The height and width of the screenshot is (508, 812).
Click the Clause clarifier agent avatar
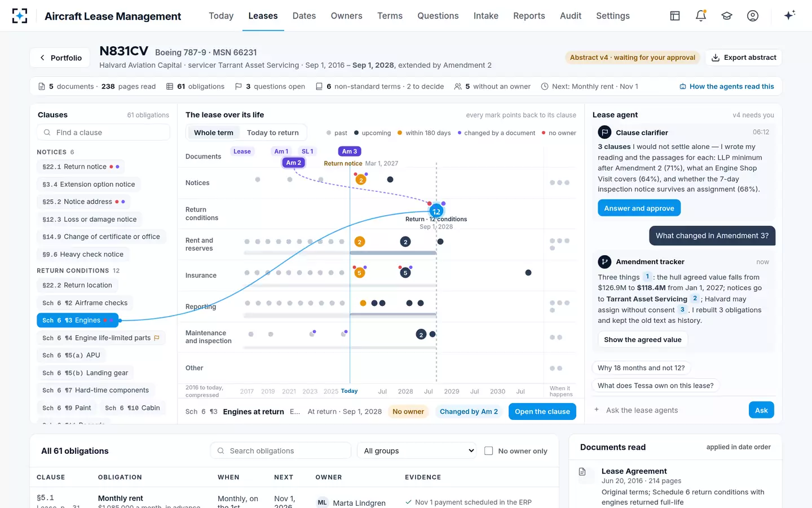pos(604,132)
